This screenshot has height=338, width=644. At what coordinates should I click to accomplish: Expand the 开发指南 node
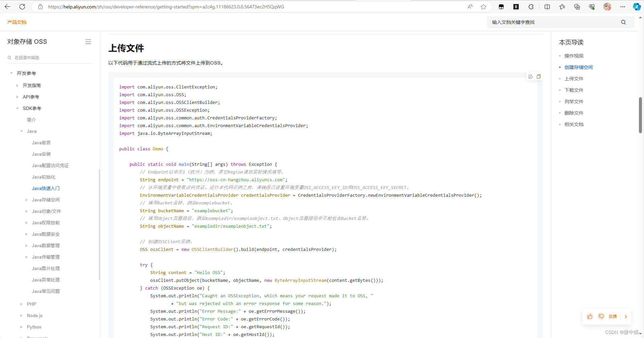click(x=18, y=85)
